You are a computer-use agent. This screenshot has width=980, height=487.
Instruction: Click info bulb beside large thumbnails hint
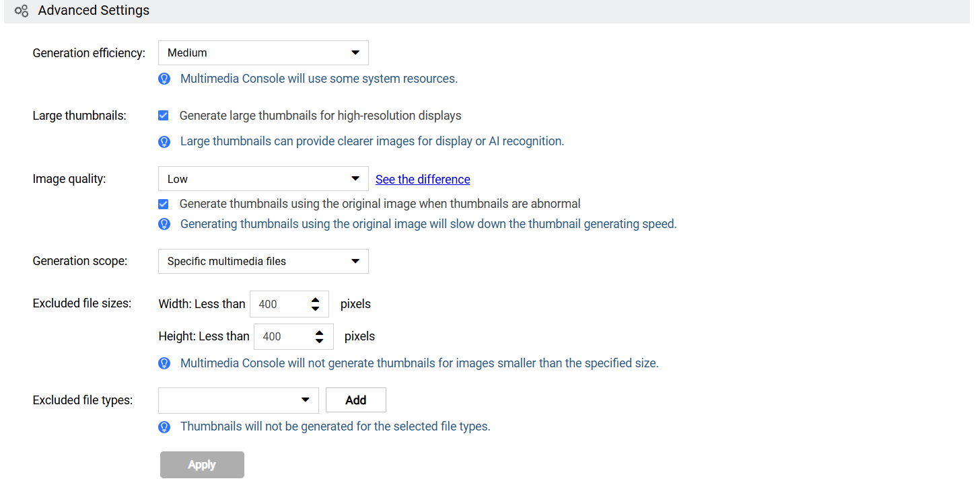164,142
